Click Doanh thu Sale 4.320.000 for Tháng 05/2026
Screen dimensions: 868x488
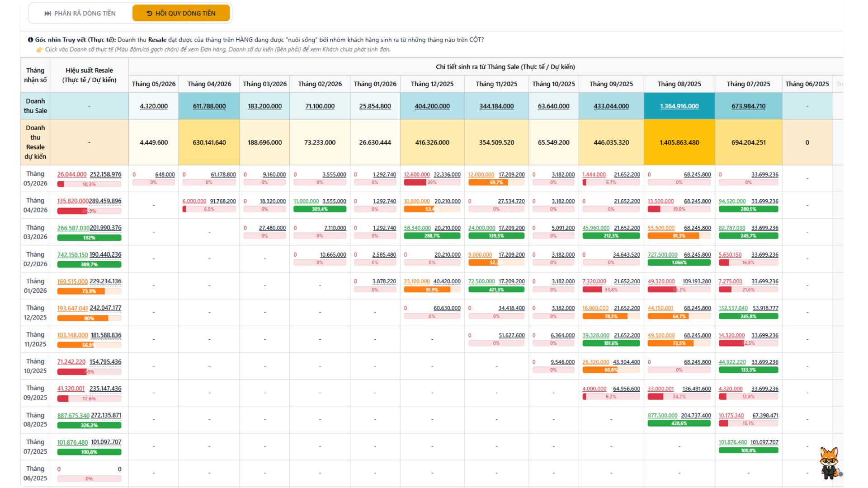[154, 106]
